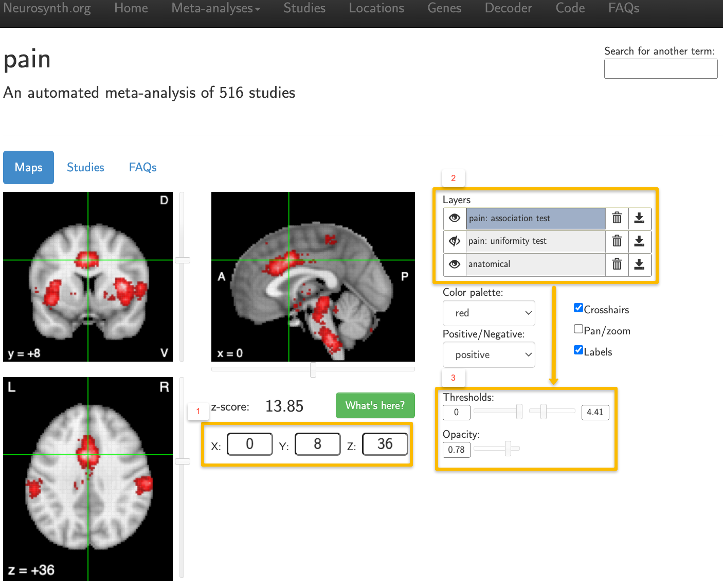Toggle visibility of pain association test layer

click(x=455, y=218)
